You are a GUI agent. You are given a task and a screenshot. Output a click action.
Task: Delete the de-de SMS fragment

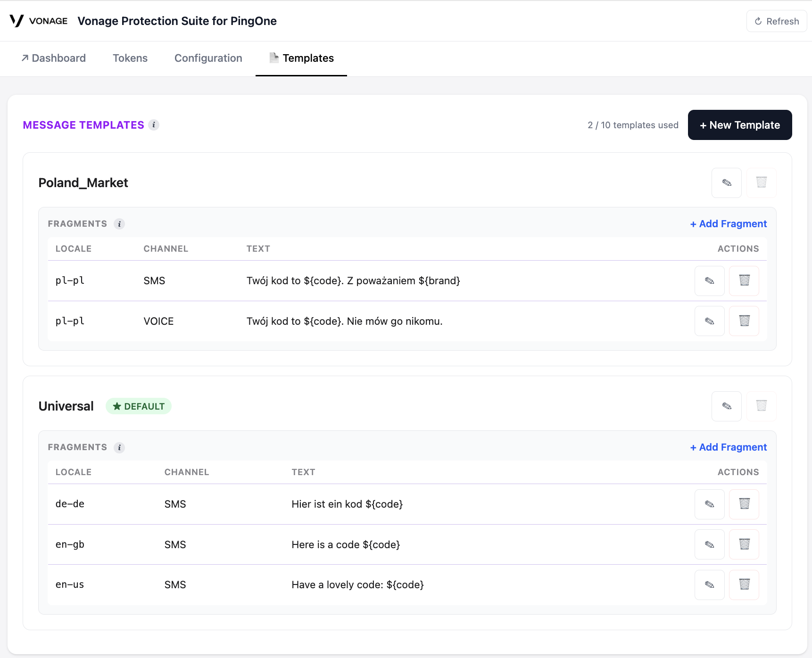(x=744, y=504)
